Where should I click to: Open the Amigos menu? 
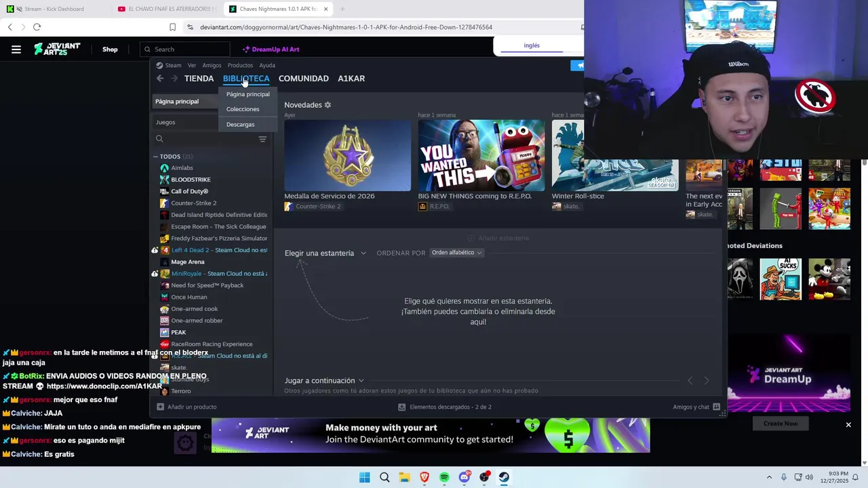click(212, 66)
